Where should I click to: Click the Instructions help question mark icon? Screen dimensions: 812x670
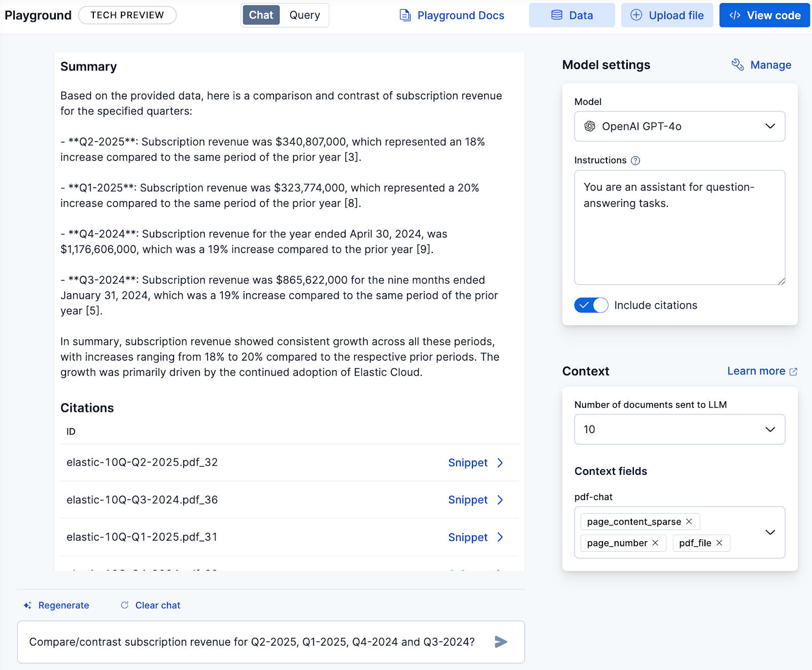635,161
